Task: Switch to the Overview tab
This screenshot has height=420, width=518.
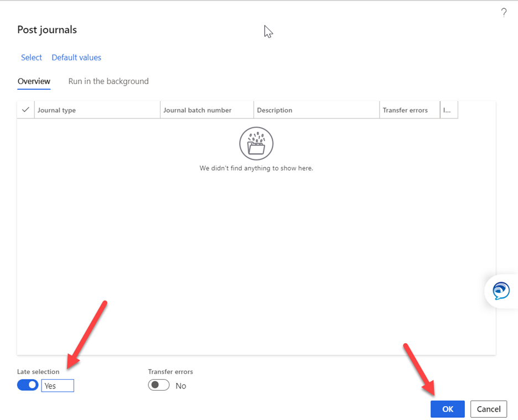Action: pos(34,81)
